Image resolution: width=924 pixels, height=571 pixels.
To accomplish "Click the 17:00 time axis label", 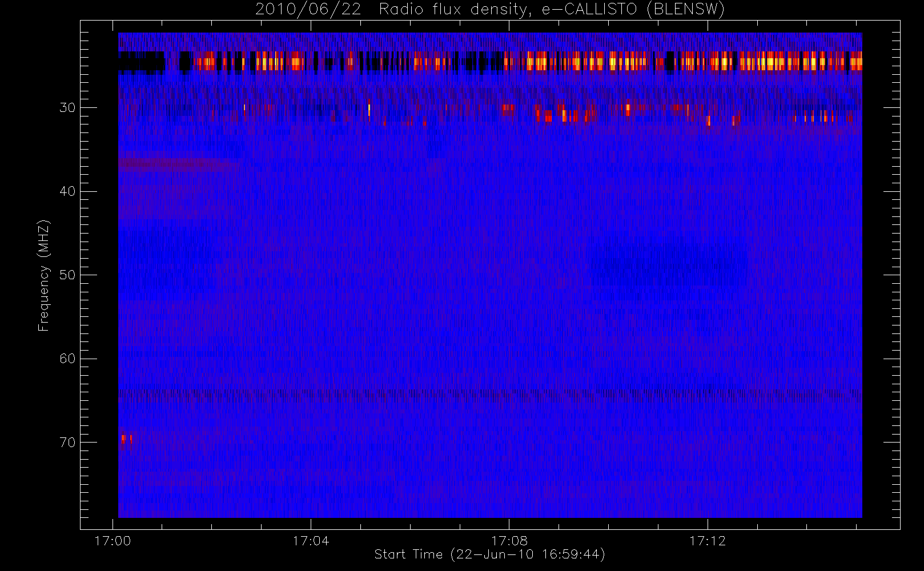I will coord(113,541).
